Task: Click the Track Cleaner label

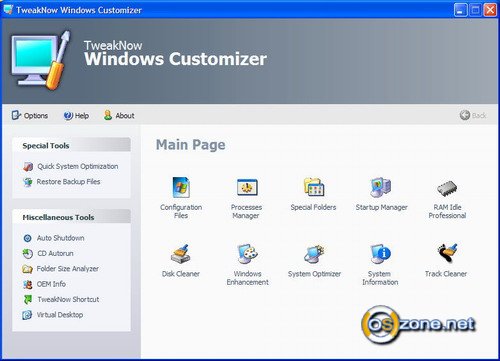Action: tap(446, 274)
